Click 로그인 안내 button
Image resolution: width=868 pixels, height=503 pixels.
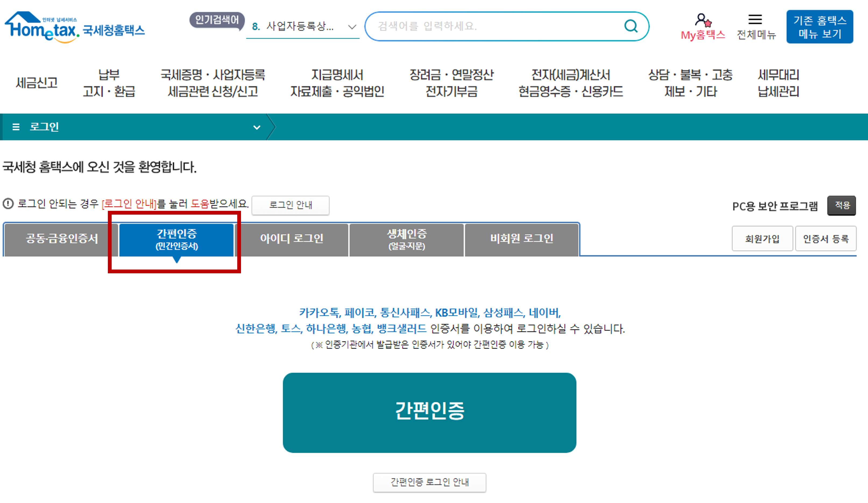click(290, 205)
